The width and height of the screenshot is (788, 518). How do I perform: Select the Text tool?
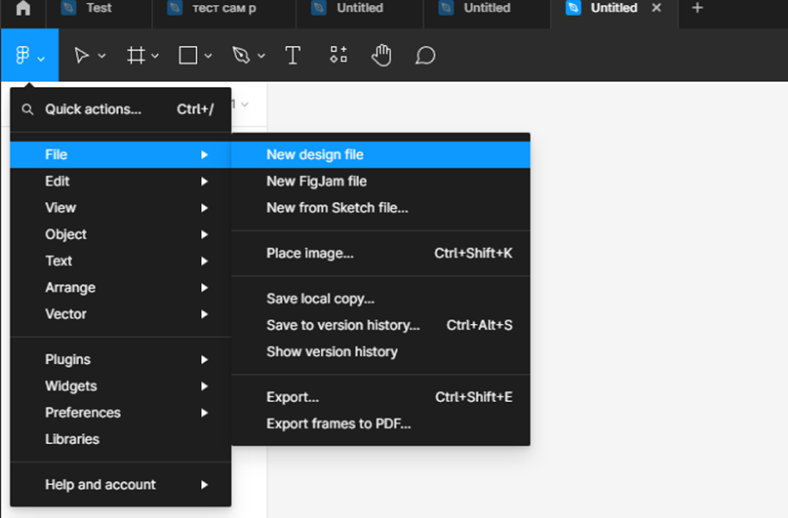click(x=293, y=55)
